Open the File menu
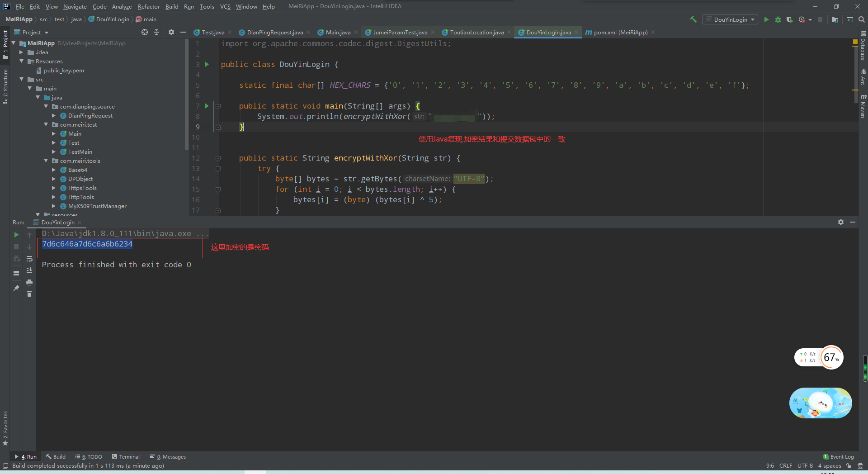This screenshot has height=474, width=868. [x=20, y=6]
